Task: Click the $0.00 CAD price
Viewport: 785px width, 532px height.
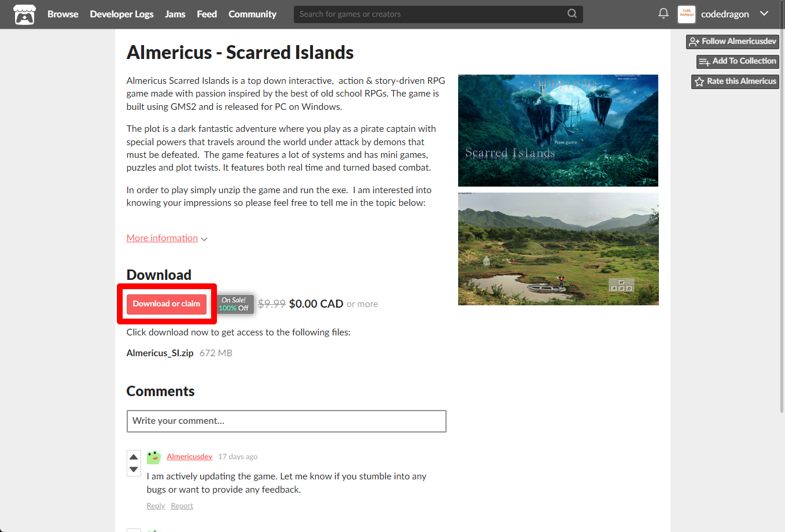Action: coord(316,304)
